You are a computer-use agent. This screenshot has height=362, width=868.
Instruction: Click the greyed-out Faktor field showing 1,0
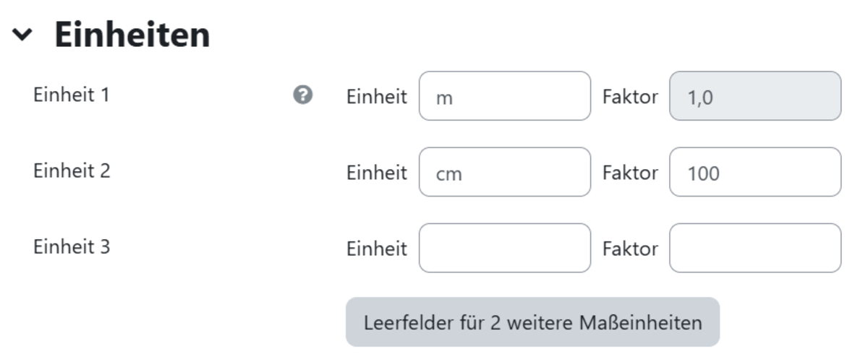tap(755, 95)
